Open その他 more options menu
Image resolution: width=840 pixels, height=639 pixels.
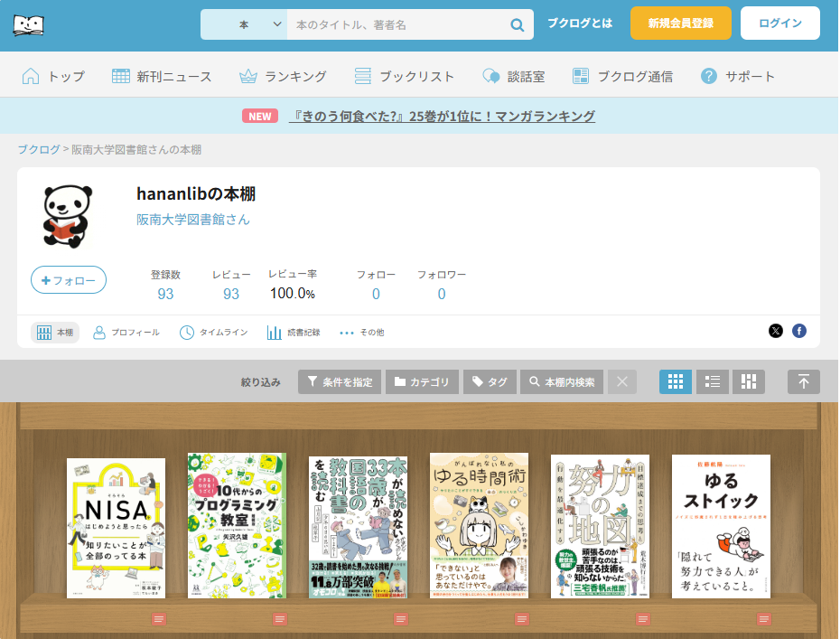(x=361, y=333)
